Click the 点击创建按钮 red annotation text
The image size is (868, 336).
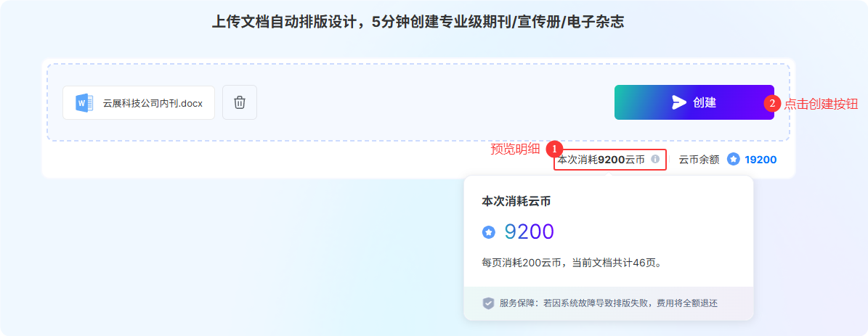821,104
